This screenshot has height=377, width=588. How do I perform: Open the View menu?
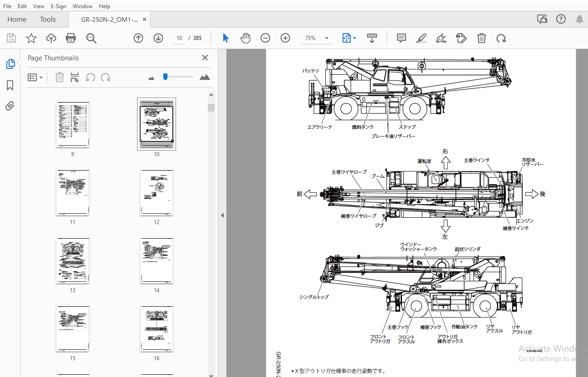coord(39,6)
